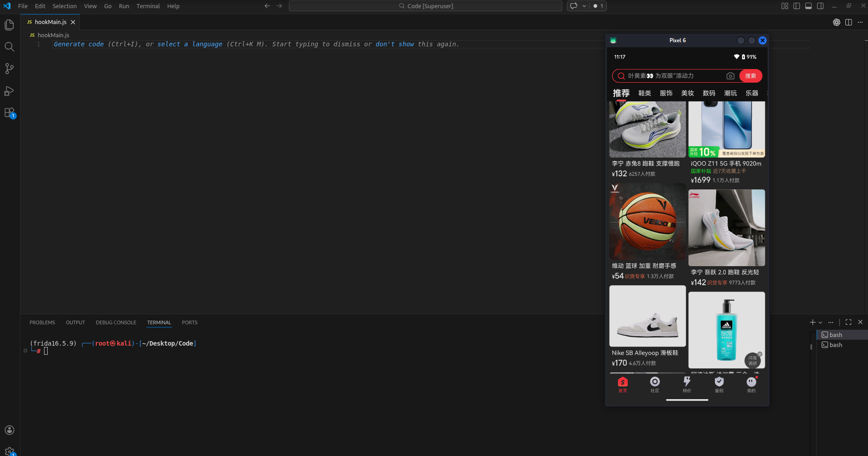Switch to the Debug Console tab

pos(116,322)
